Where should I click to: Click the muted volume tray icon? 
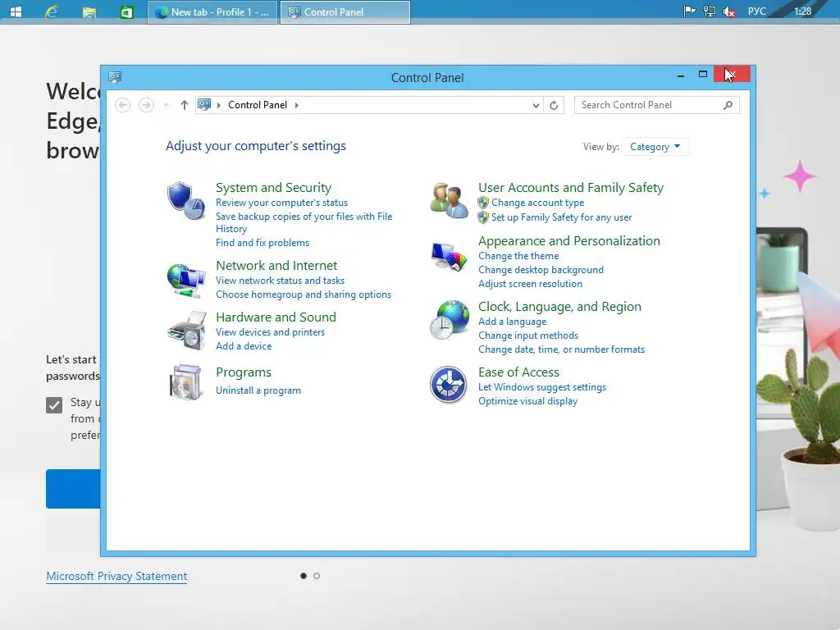(728, 11)
